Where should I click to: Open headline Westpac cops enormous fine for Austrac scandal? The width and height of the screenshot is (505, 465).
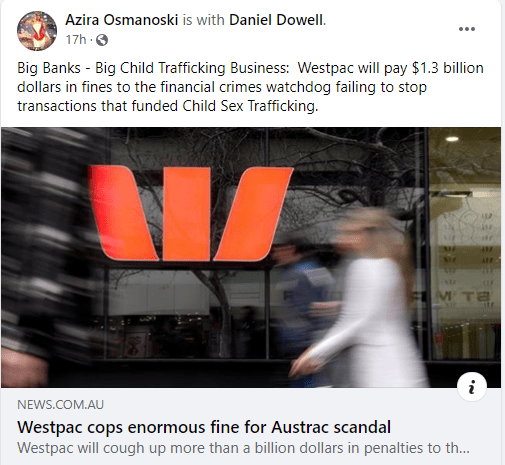pos(204,427)
